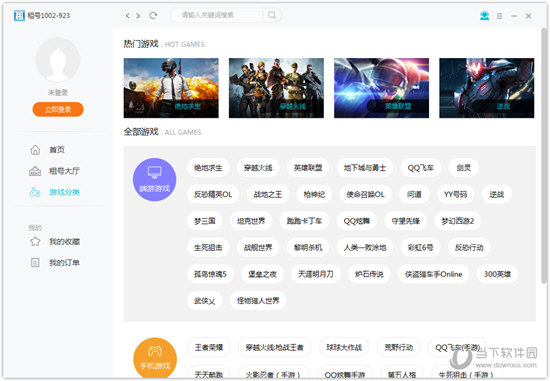Viewport: 550px width, 381px height.
Task: Go back with the left arrow
Action: (127, 15)
